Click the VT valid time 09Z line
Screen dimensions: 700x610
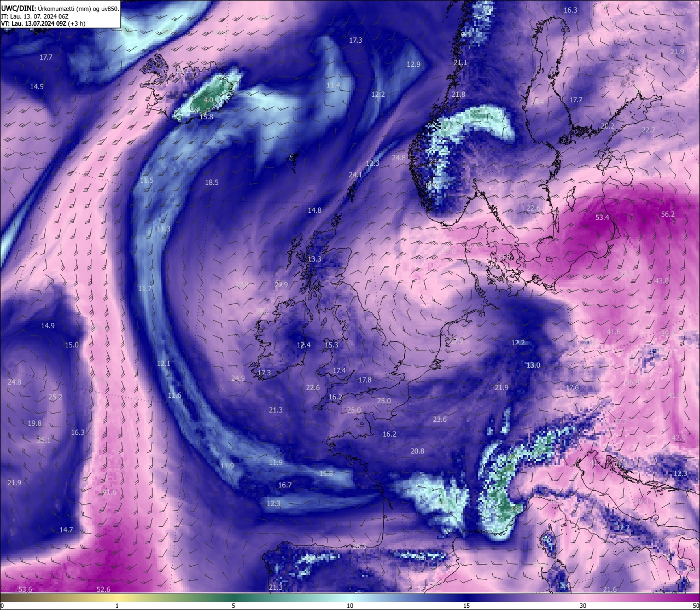[43, 24]
